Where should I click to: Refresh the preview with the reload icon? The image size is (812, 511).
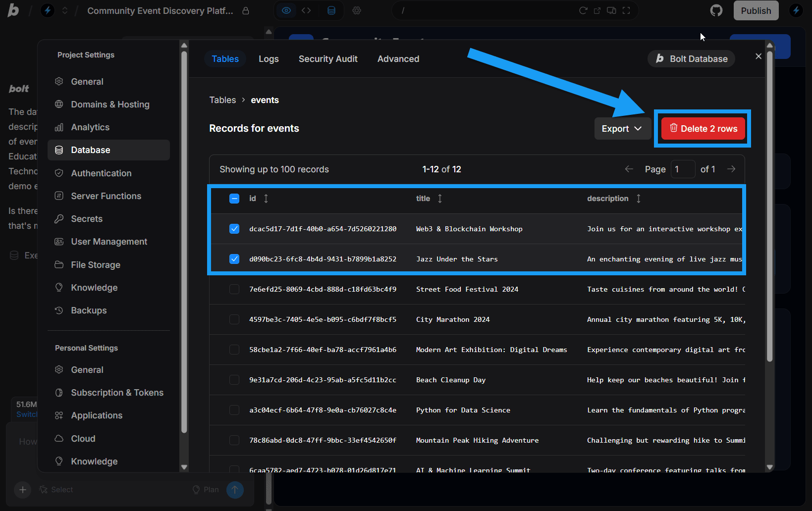(584, 10)
